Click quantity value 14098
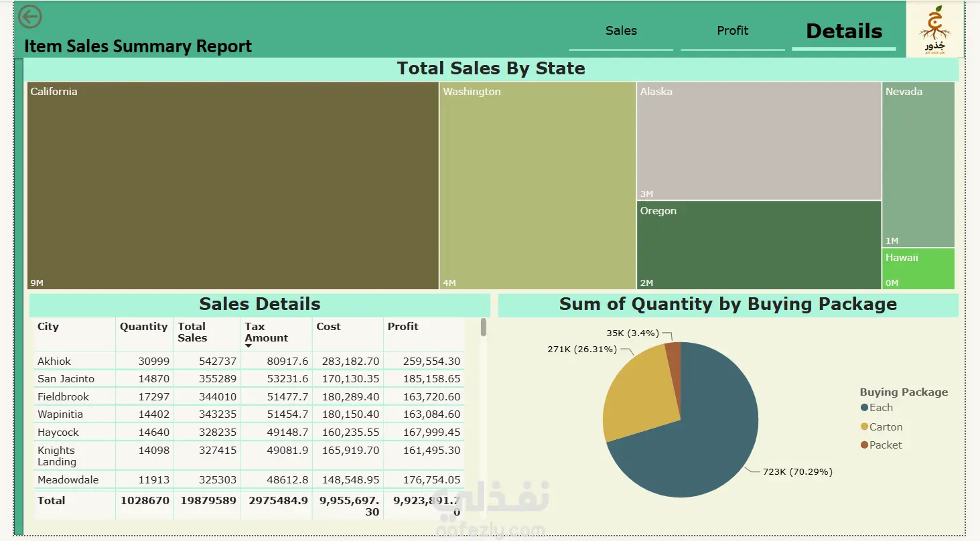Viewport: 980px width, 541px height. coord(154,451)
